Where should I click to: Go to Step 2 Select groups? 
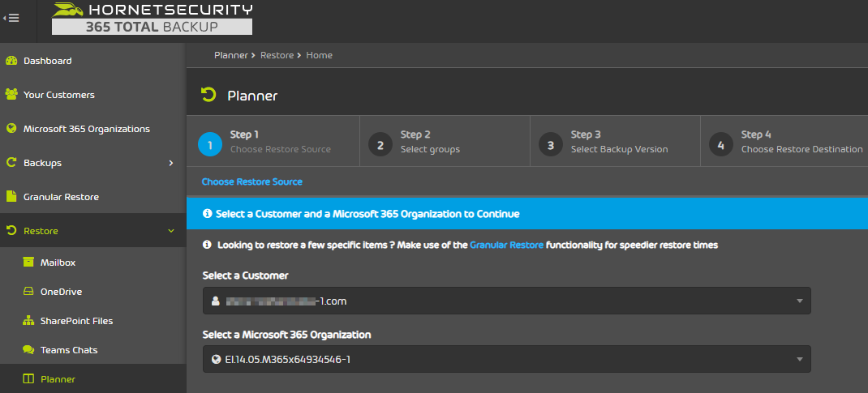click(445, 141)
